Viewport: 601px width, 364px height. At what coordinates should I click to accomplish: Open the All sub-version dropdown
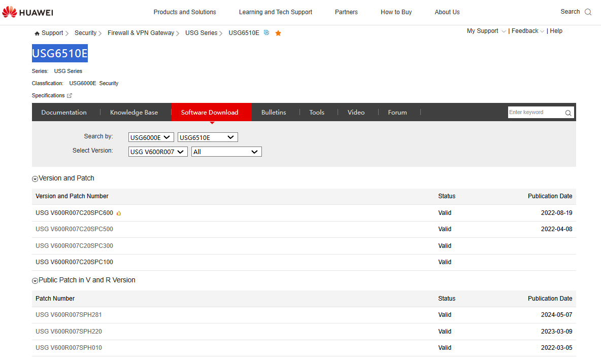(x=226, y=152)
